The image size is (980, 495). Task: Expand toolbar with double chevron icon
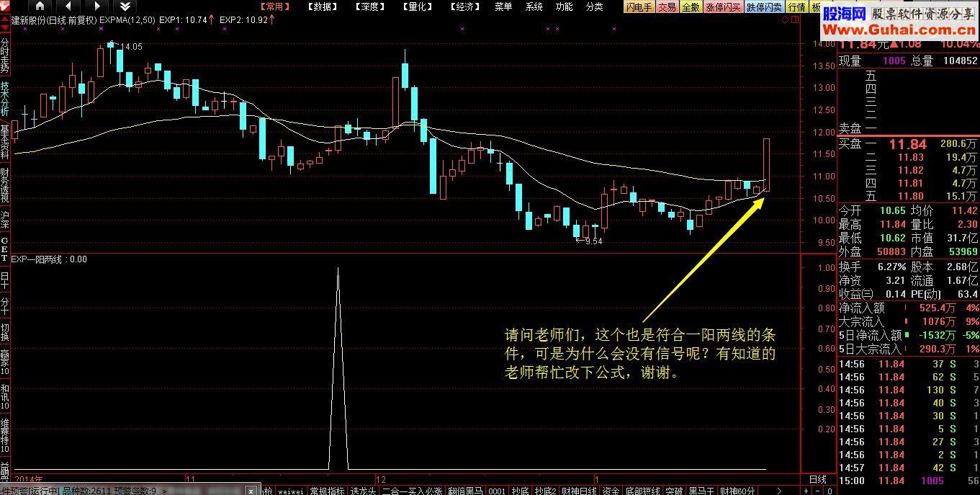(124, 6)
